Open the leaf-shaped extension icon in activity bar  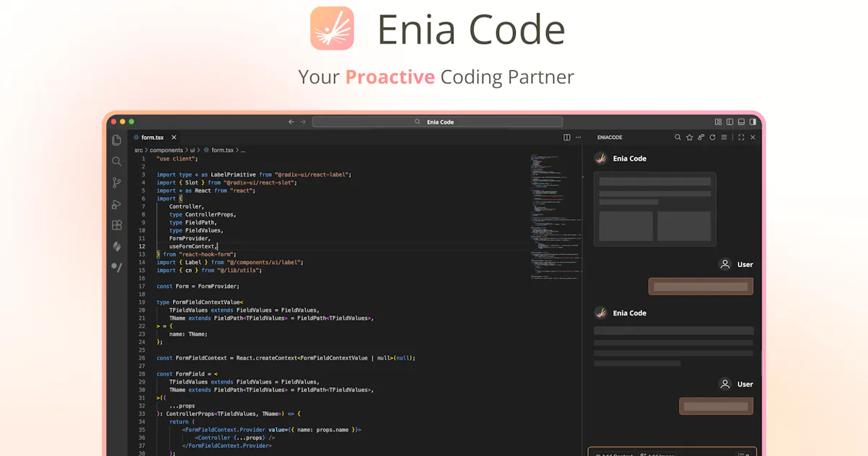click(x=116, y=247)
